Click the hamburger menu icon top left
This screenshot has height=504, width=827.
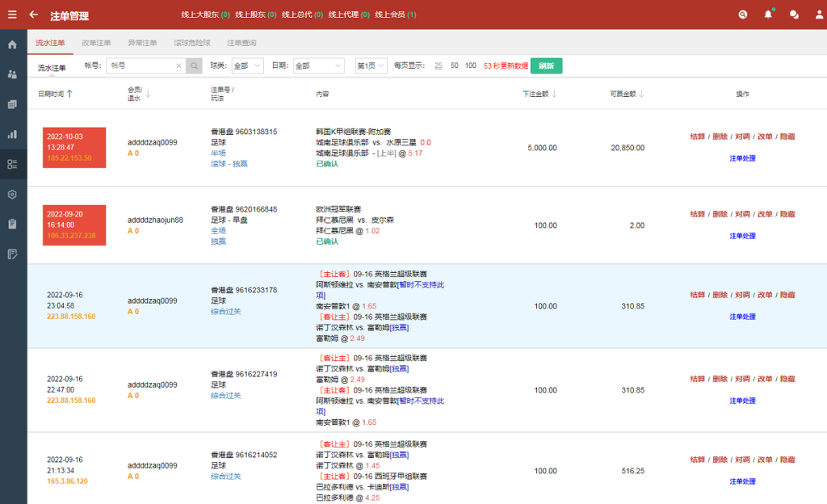10,14
